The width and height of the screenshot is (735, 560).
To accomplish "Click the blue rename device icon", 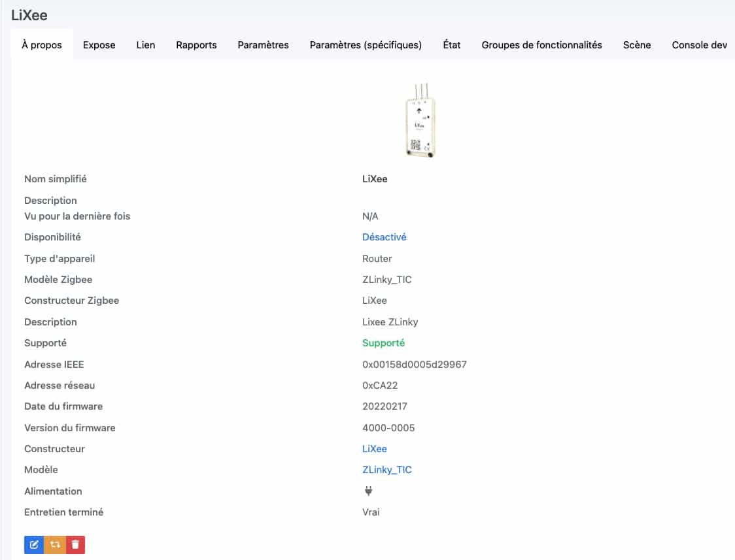I will coord(34,544).
